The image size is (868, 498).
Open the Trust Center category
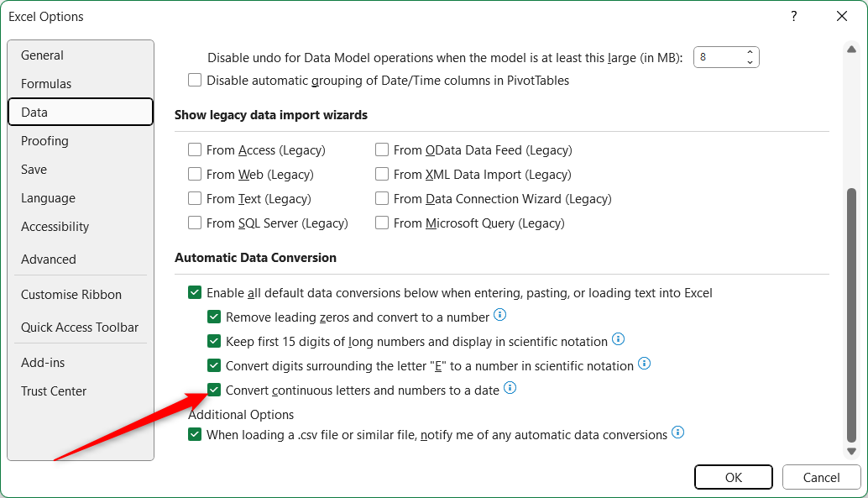(54, 391)
